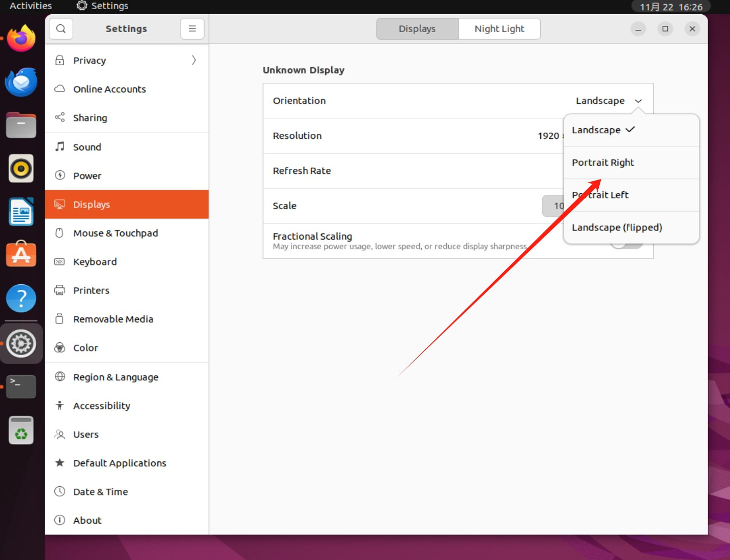Select the Displays tab in header
Viewport: 730px width, 560px height.
click(x=417, y=29)
